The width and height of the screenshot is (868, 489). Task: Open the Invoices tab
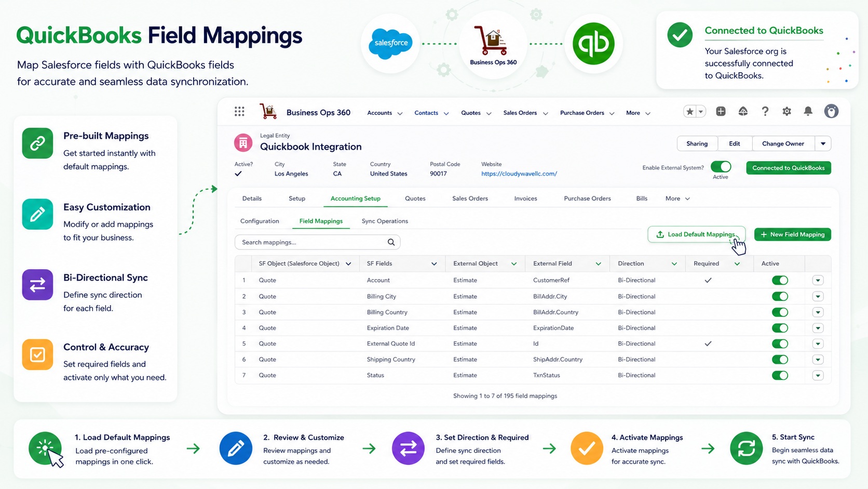point(525,199)
